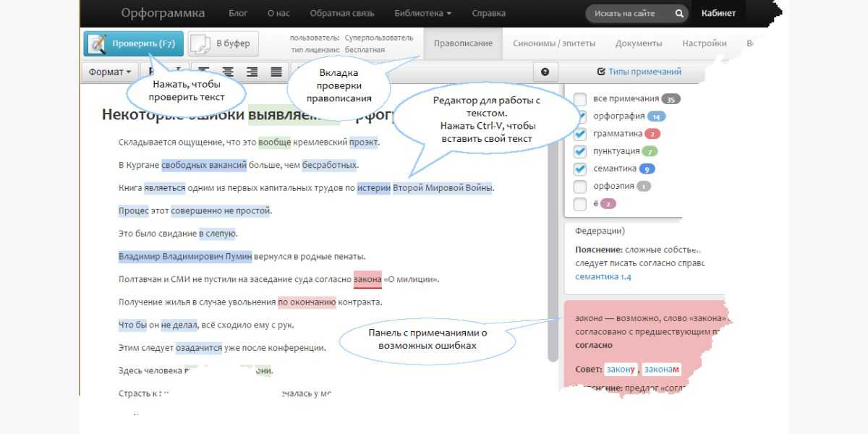This screenshot has height=434, width=868.
Task: Uncheck the семантика checkbox
Action: 579,169
